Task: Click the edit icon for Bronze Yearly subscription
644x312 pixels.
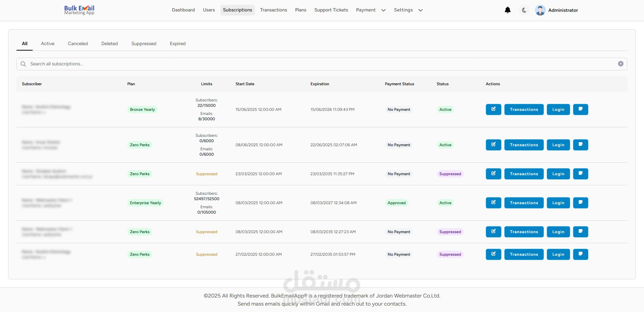Action: [493, 110]
